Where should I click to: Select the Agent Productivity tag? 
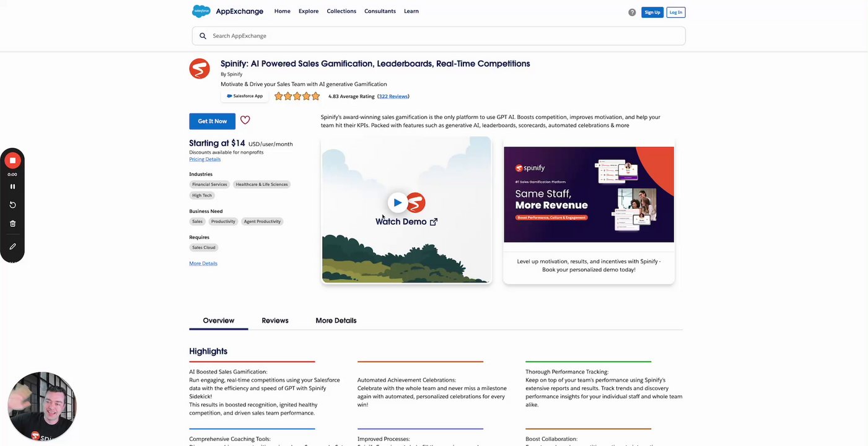point(262,222)
